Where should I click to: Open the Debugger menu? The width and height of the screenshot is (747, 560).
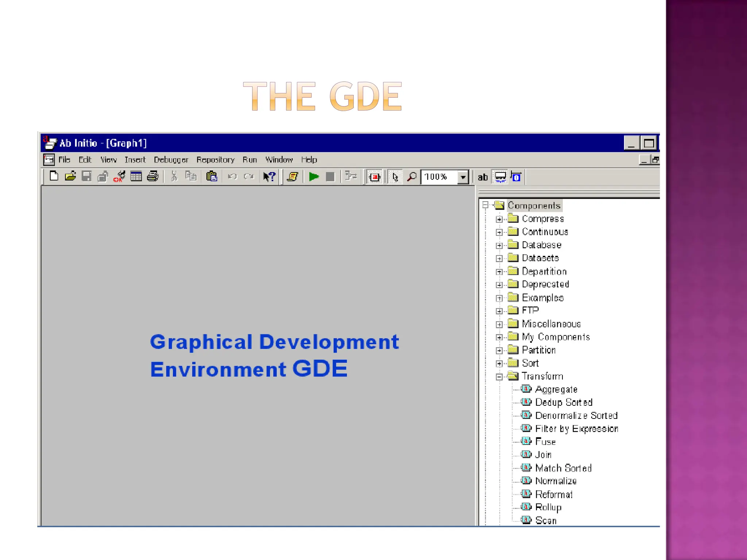tap(171, 160)
